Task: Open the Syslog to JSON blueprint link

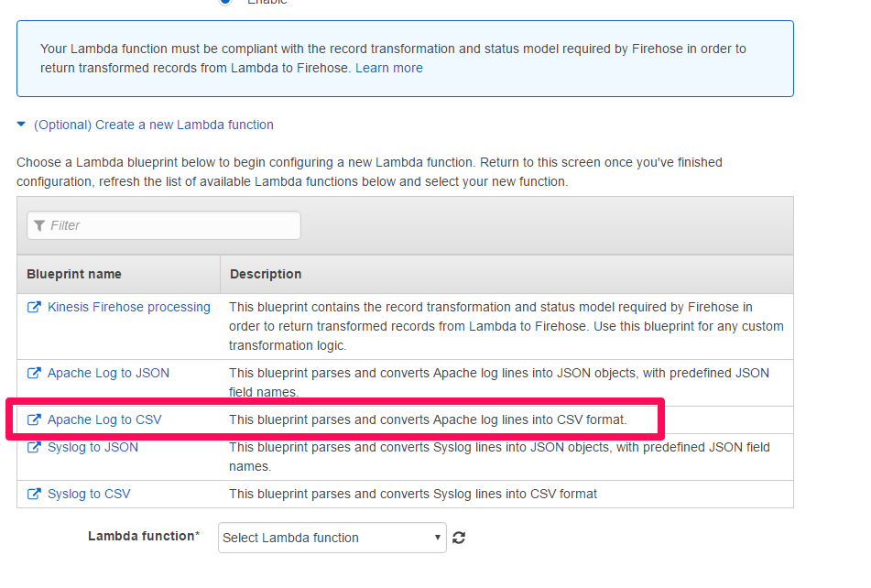Action: click(x=93, y=448)
